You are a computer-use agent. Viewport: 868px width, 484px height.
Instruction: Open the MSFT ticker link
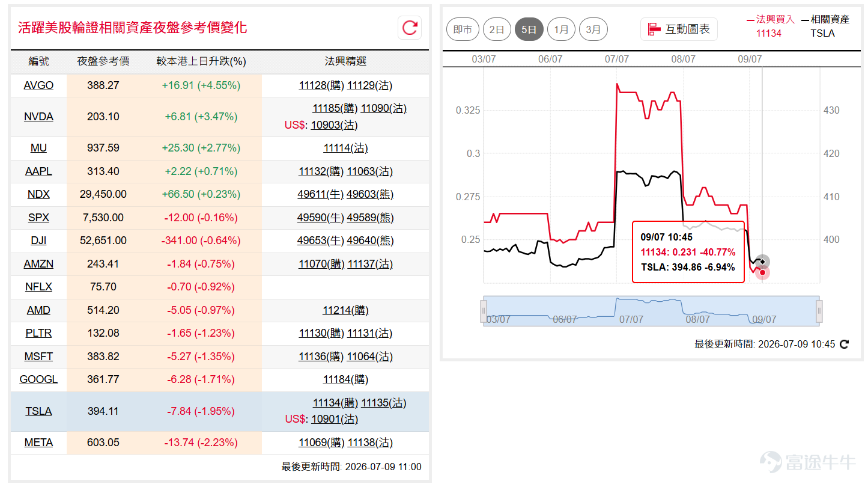coord(38,357)
